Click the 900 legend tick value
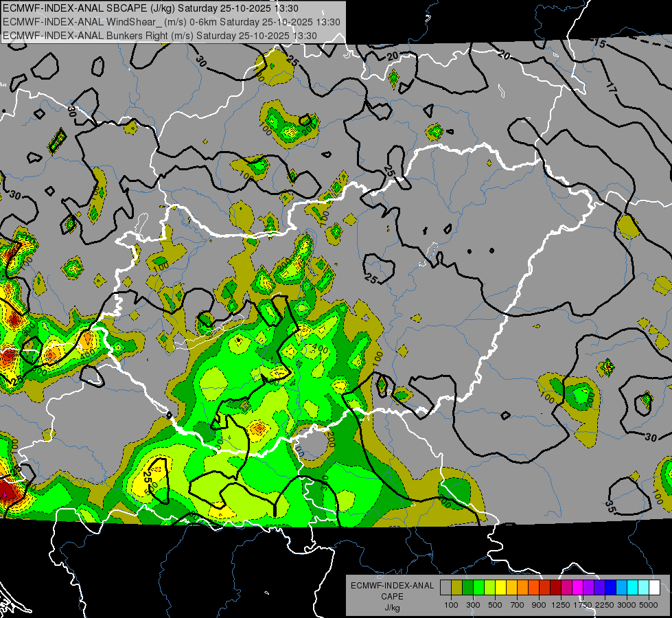The width and height of the screenshot is (672, 618). 539,605
